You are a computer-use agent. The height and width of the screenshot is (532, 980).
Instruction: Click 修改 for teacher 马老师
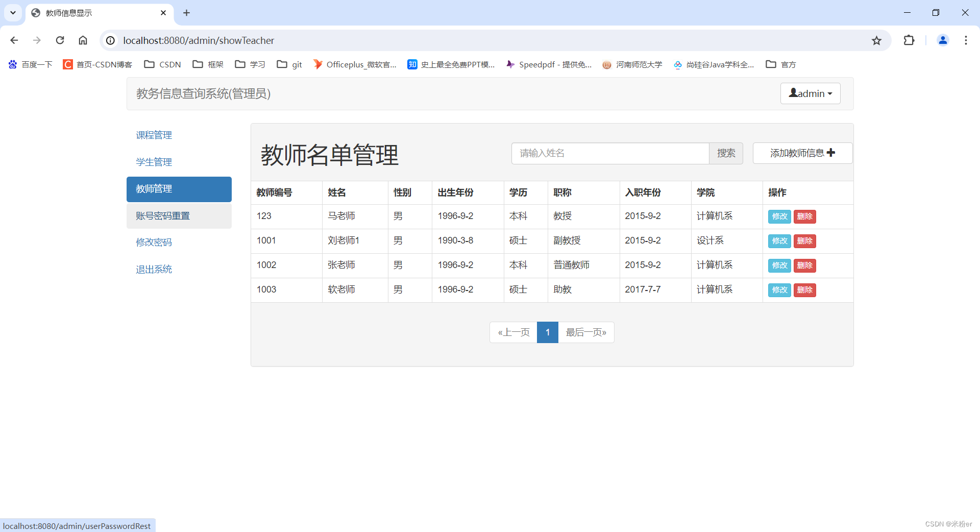tap(779, 216)
